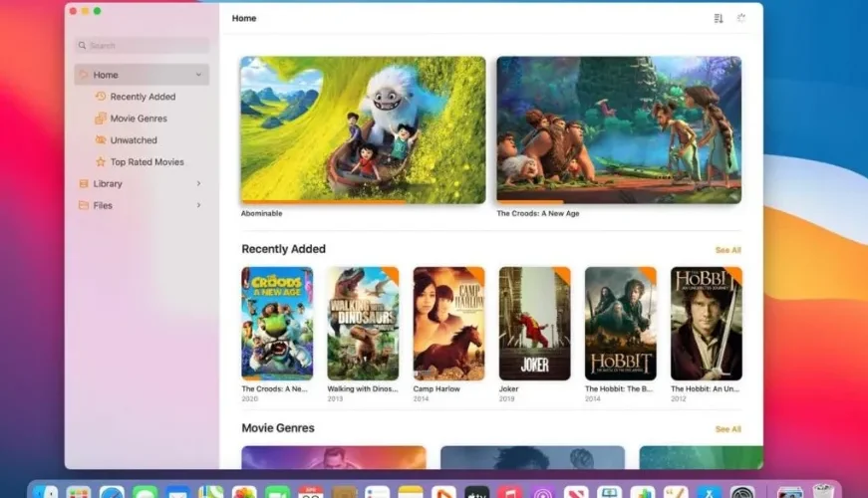Click the sort options icon in toolbar

click(x=719, y=18)
